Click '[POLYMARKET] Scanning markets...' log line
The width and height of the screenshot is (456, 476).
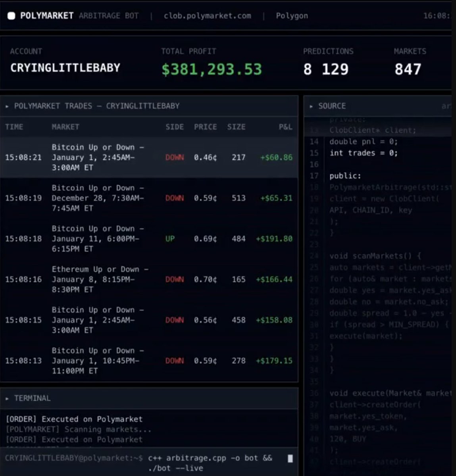pos(78,430)
